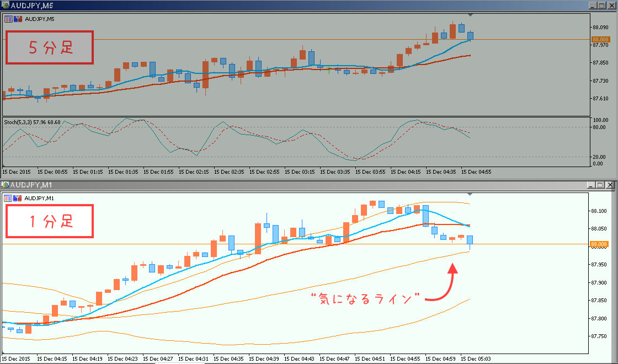Click the red "5分足" label box
This screenshot has width=618, height=364.
pyautogui.click(x=50, y=48)
